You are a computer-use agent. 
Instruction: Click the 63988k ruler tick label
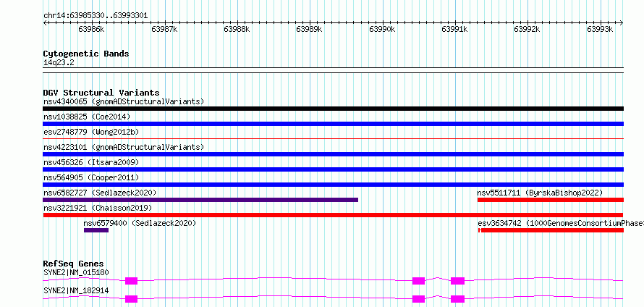[237, 29]
